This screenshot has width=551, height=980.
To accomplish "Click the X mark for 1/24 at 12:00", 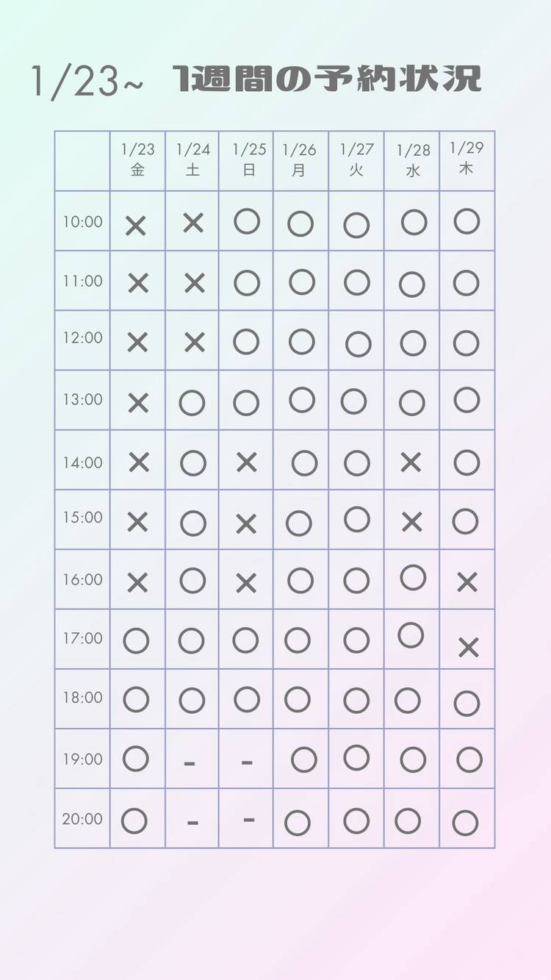I will pyautogui.click(x=194, y=343).
